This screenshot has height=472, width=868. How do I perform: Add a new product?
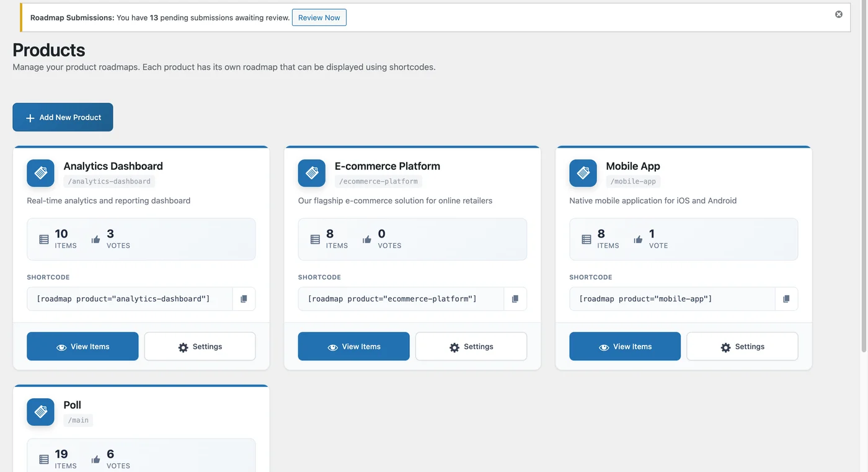63,117
